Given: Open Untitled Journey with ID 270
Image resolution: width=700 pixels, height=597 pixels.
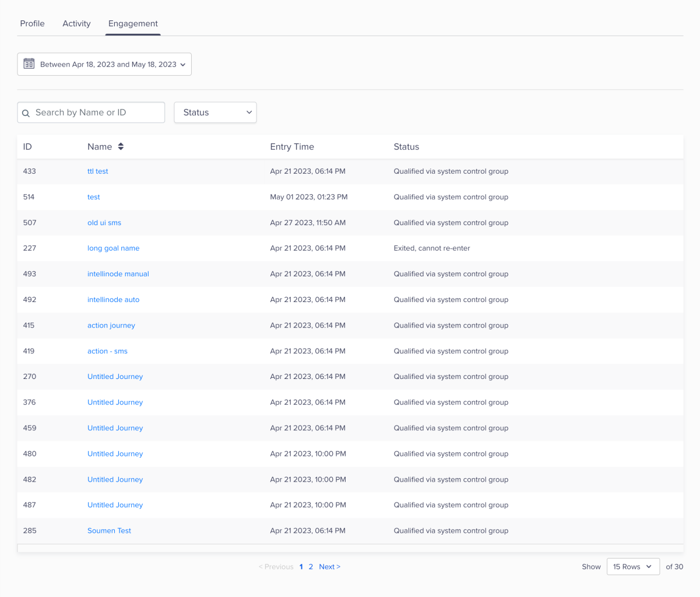Looking at the screenshot, I should click(x=115, y=377).
